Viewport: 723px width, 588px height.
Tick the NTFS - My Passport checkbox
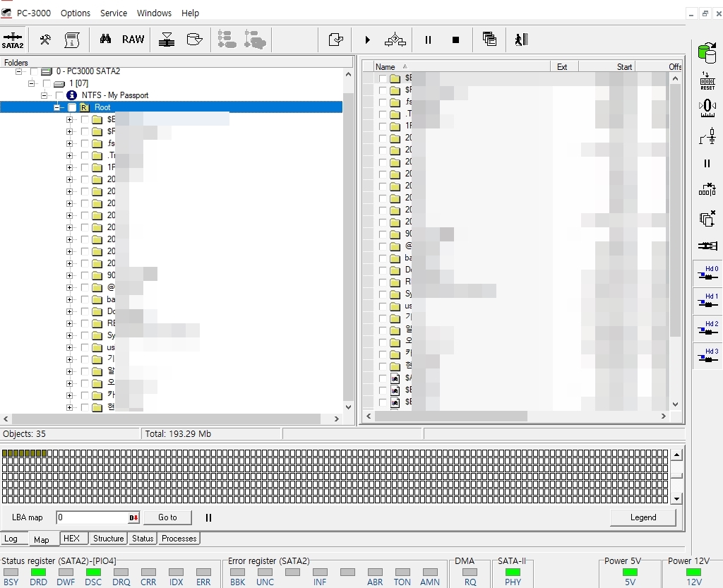click(59, 95)
